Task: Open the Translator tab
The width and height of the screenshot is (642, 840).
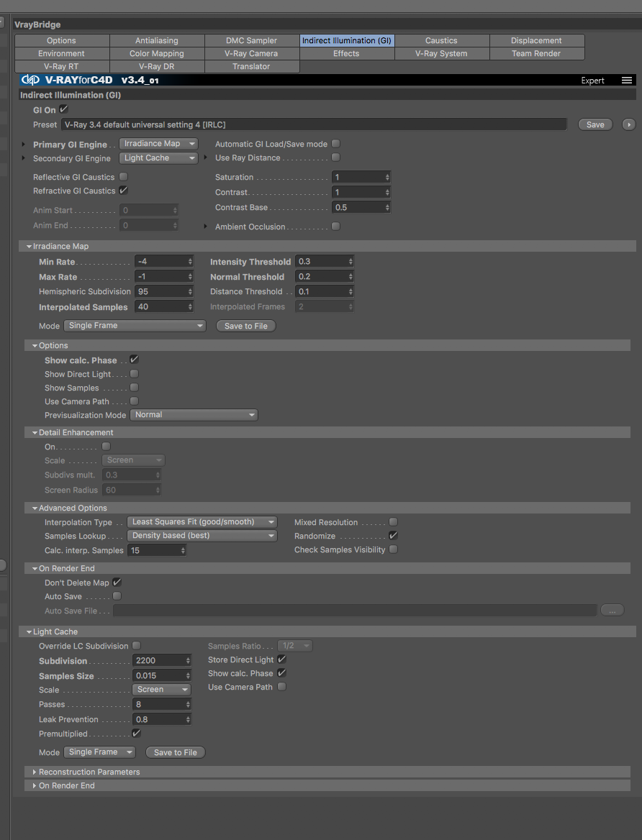Action: [251, 66]
